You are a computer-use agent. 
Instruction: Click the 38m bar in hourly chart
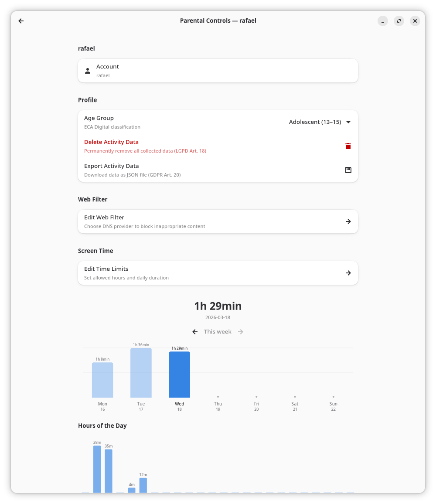point(97,469)
